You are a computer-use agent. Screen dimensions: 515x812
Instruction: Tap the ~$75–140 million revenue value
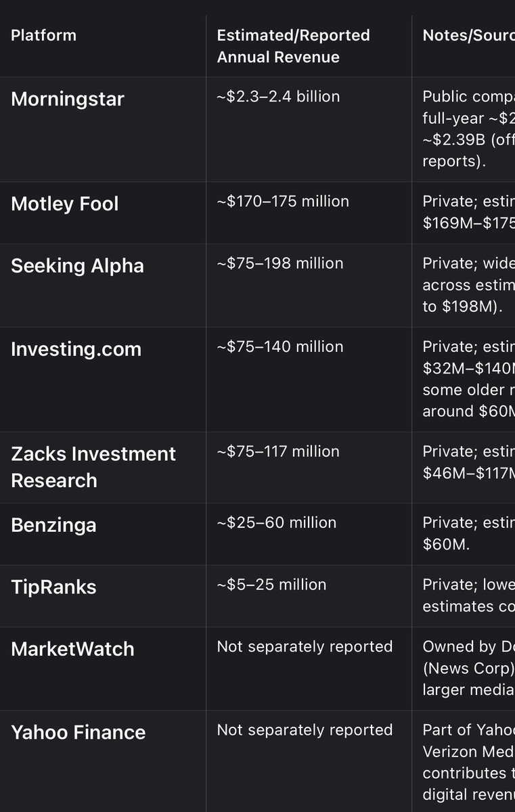pyautogui.click(x=280, y=347)
